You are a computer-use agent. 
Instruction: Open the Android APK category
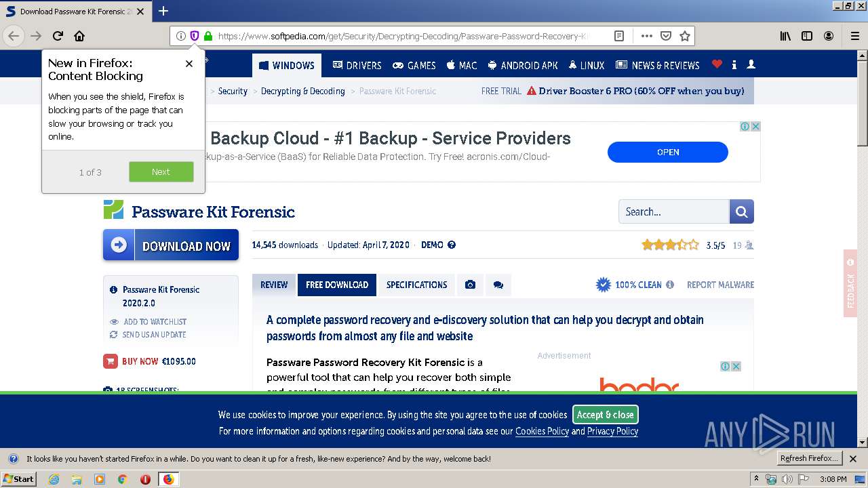523,66
